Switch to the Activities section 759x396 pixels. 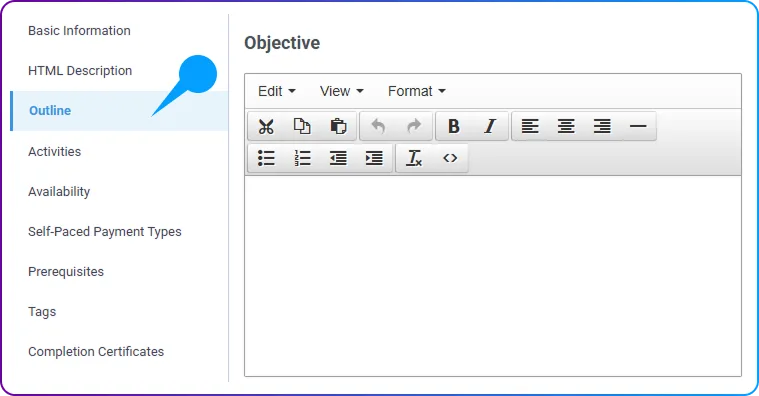54,152
